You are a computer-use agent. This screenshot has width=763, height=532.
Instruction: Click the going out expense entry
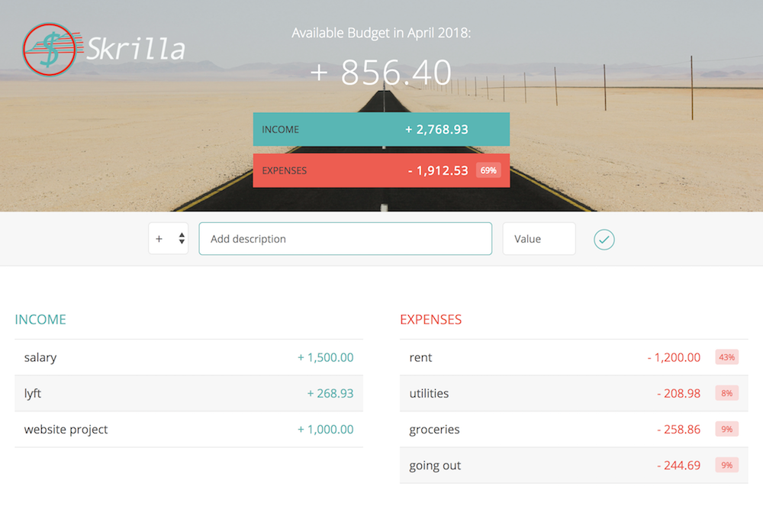[575, 466]
